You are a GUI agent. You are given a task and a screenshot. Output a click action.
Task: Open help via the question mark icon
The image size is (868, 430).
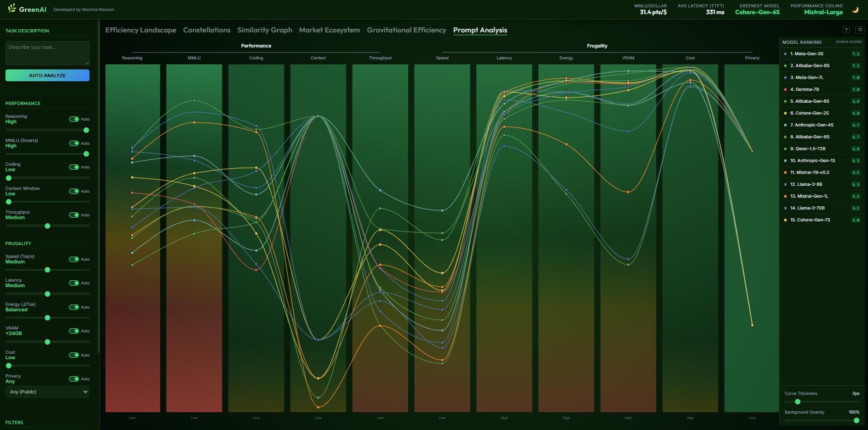coord(847,30)
